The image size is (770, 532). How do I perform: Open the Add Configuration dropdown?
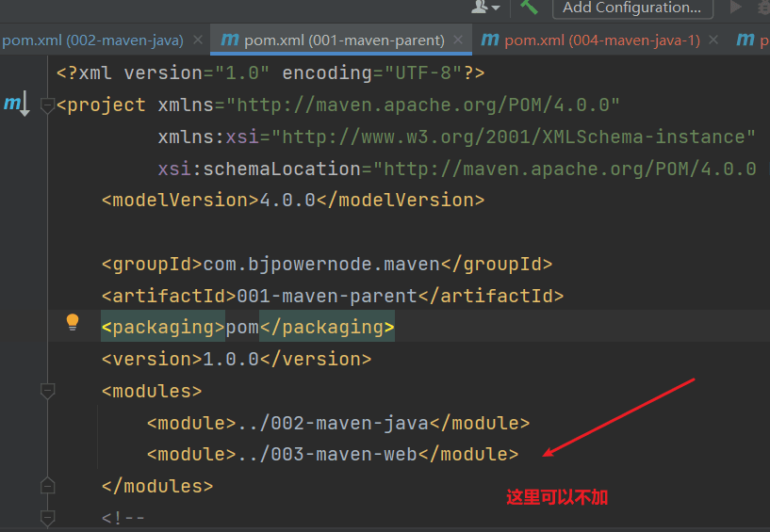[x=632, y=8]
